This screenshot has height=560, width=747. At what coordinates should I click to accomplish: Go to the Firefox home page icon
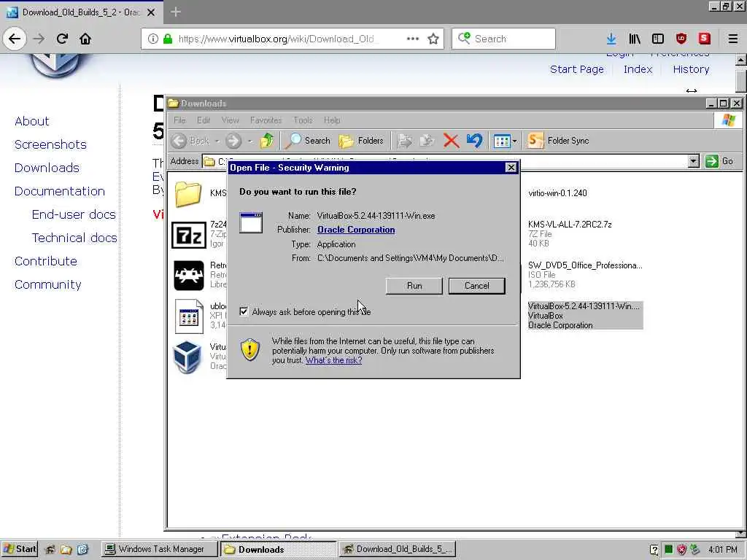click(85, 39)
